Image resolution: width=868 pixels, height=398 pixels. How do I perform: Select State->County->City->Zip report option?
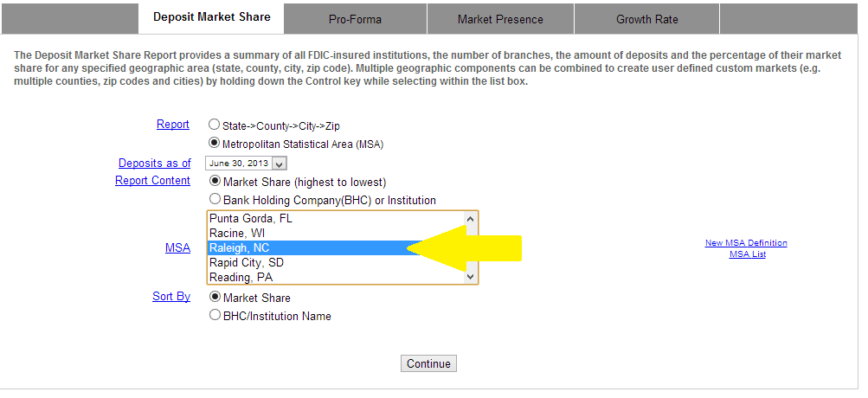[215, 125]
